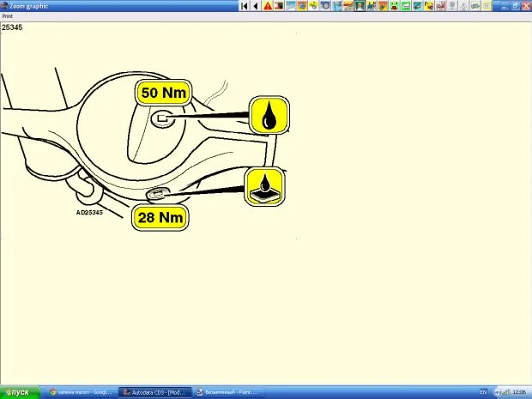Click the red warning triangle icon
The height and width of the screenshot is (399, 532).
[x=268, y=5]
